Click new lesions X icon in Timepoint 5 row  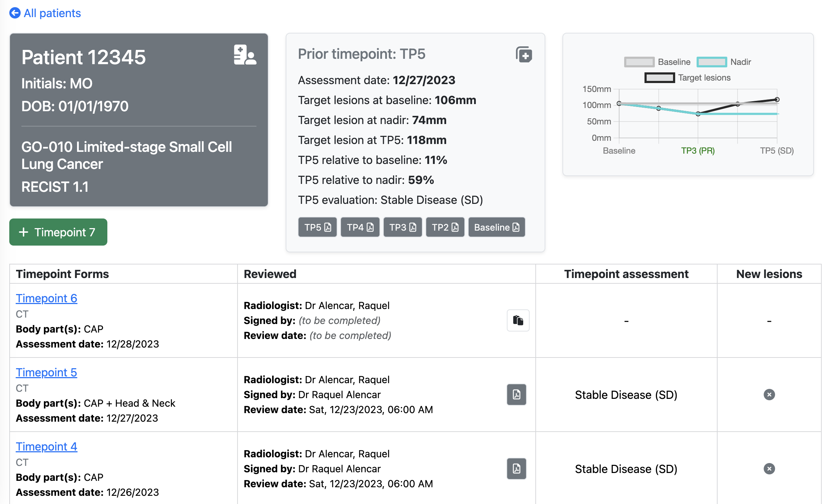click(769, 395)
